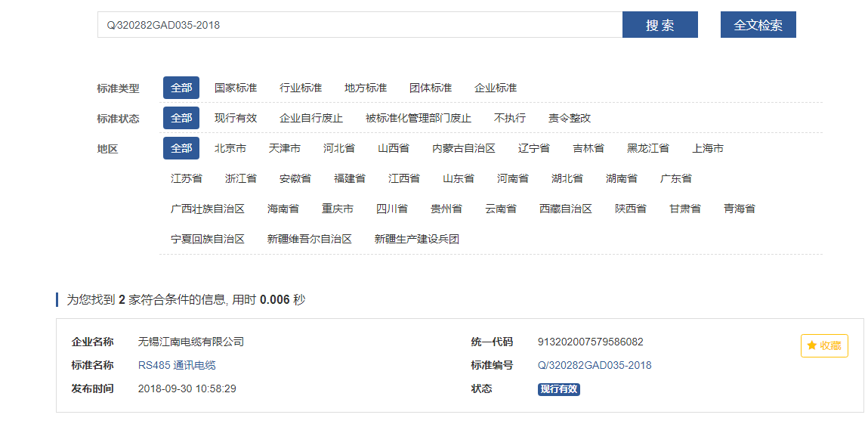Filter by 企业自行废止 status
The width and height of the screenshot is (868, 424).
pos(311,118)
